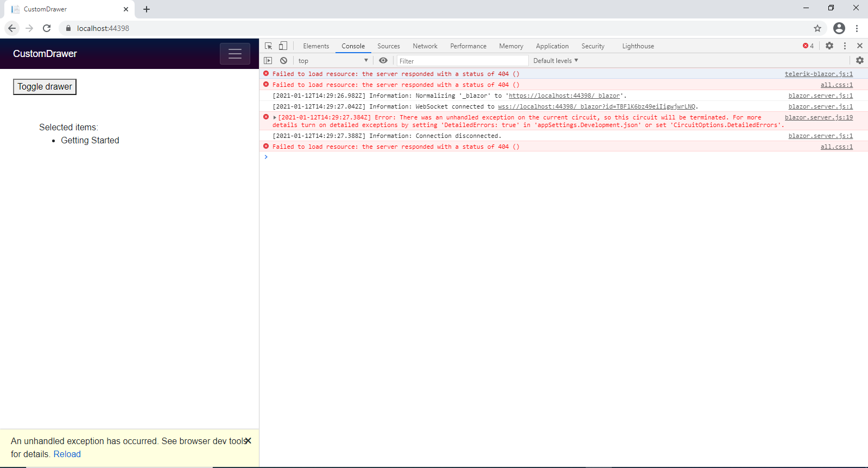Switch to the Console tab
Viewport: 868px width, 468px height.
click(x=353, y=46)
